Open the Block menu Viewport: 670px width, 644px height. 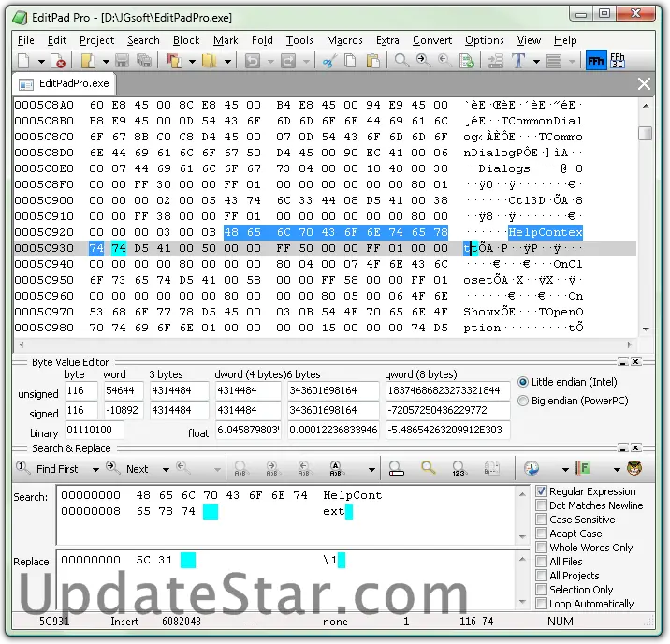coord(186,40)
